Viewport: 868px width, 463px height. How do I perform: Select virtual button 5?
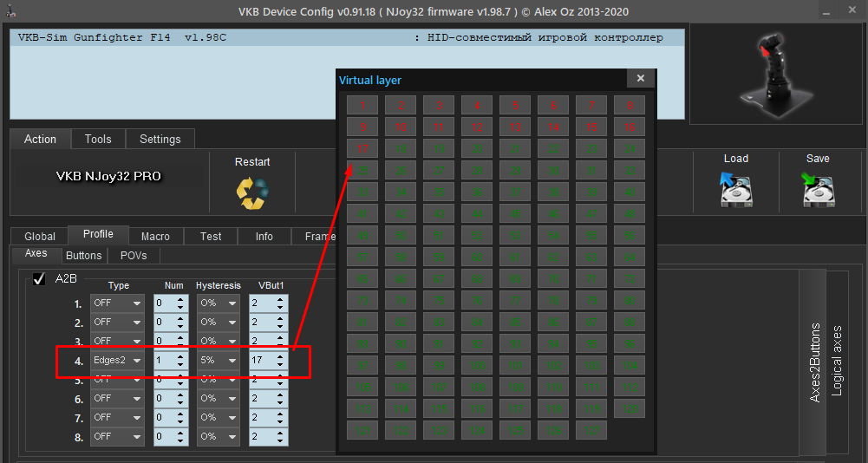point(515,105)
